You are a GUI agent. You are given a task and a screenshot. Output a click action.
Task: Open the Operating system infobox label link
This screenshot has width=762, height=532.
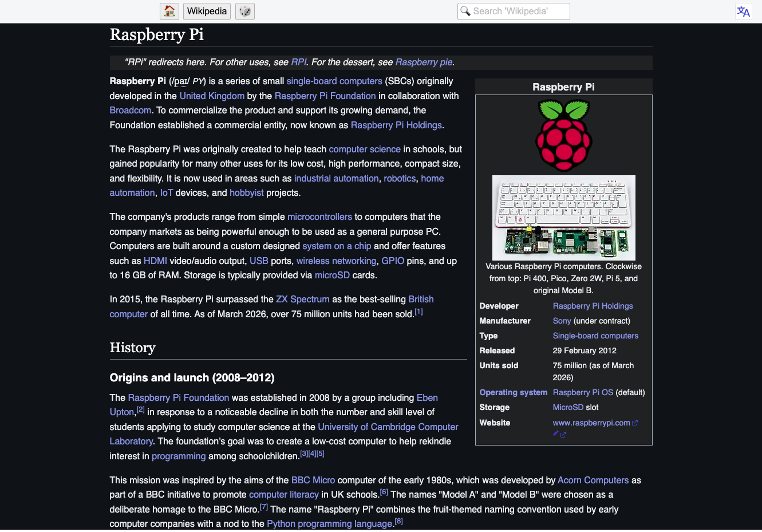pyautogui.click(x=514, y=392)
